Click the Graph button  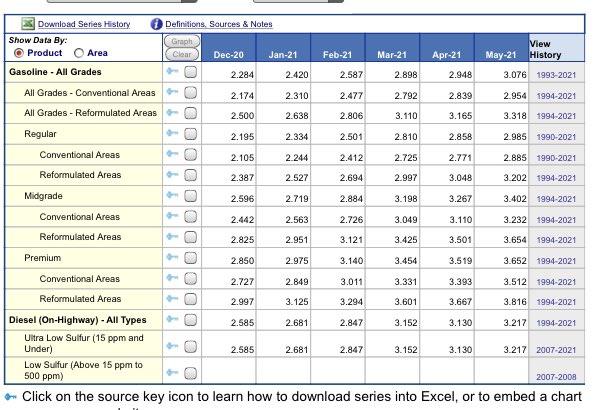[x=182, y=41]
